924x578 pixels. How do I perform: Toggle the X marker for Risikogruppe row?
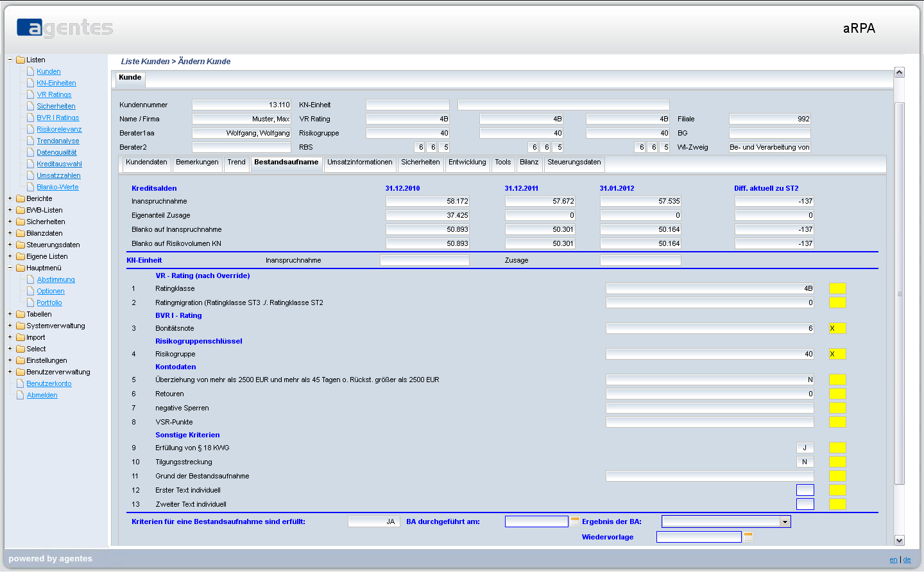click(x=837, y=354)
